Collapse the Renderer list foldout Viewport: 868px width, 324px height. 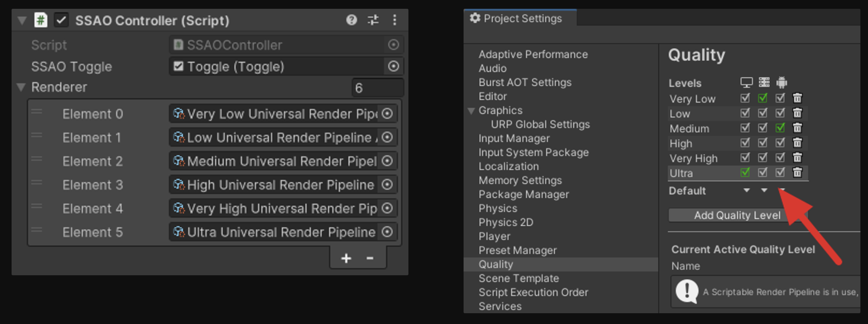tap(21, 87)
